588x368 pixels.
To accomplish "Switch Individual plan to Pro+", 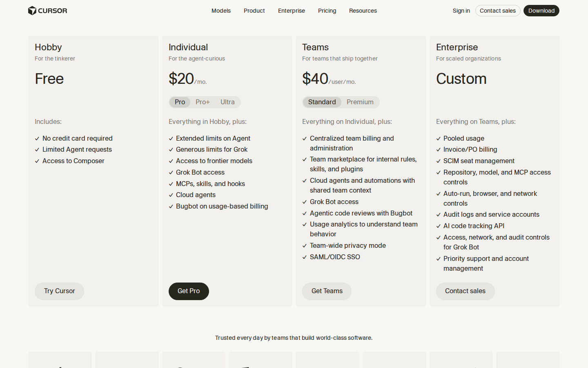I will (203, 102).
